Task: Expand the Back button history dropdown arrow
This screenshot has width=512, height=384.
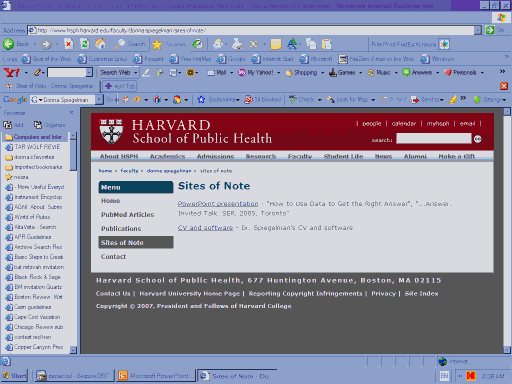Action: pyautogui.click(x=34, y=44)
